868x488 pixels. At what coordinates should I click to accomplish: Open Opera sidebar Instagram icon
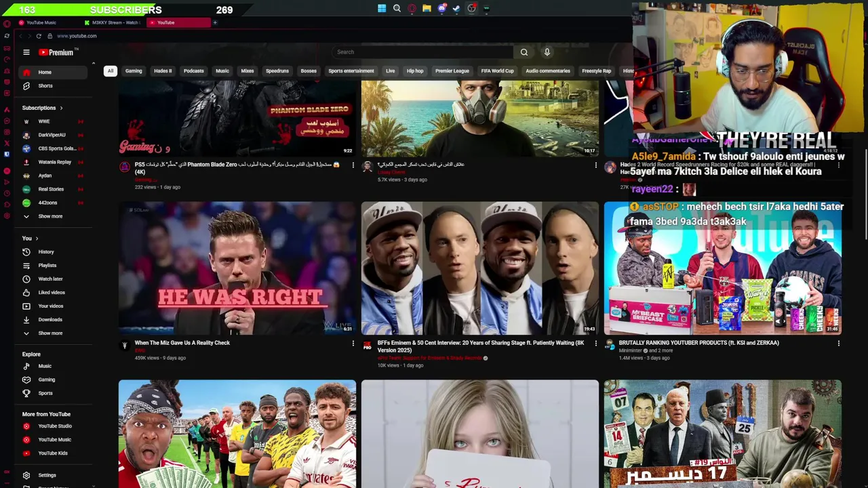(7, 131)
